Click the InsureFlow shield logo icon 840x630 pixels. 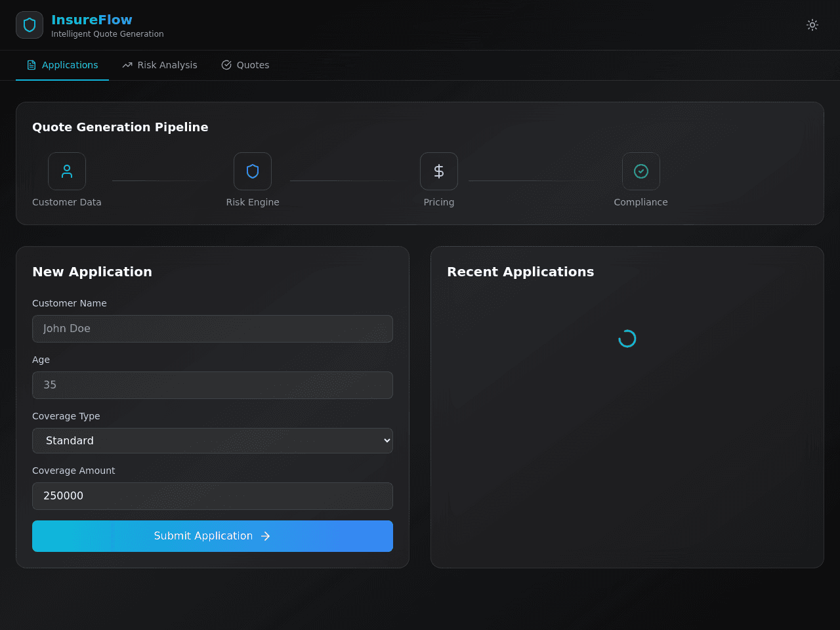tap(30, 25)
